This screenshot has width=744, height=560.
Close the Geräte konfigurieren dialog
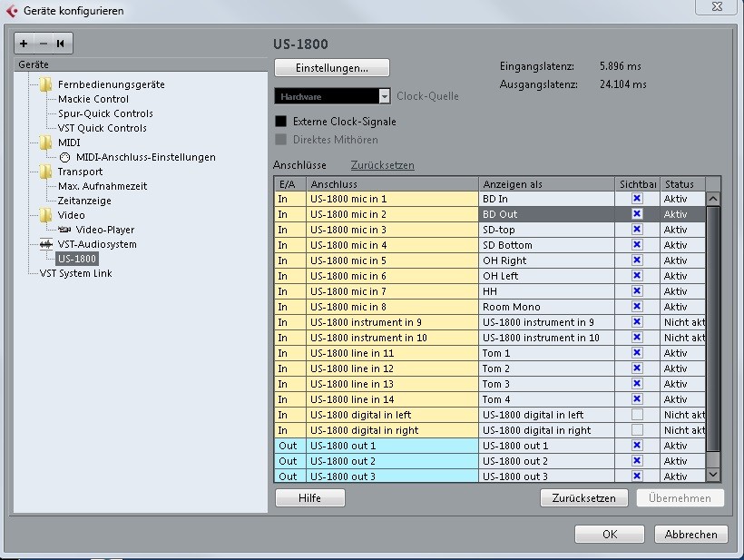(x=717, y=6)
